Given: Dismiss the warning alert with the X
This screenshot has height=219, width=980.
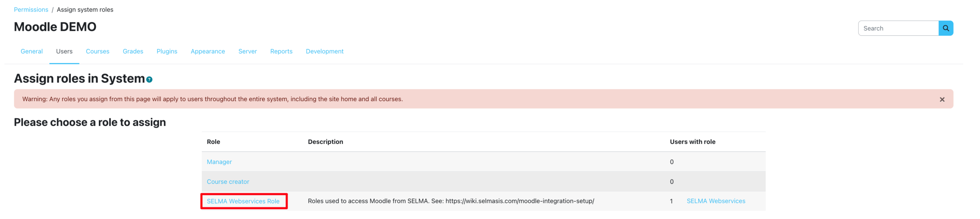Looking at the screenshot, I should (942, 100).
